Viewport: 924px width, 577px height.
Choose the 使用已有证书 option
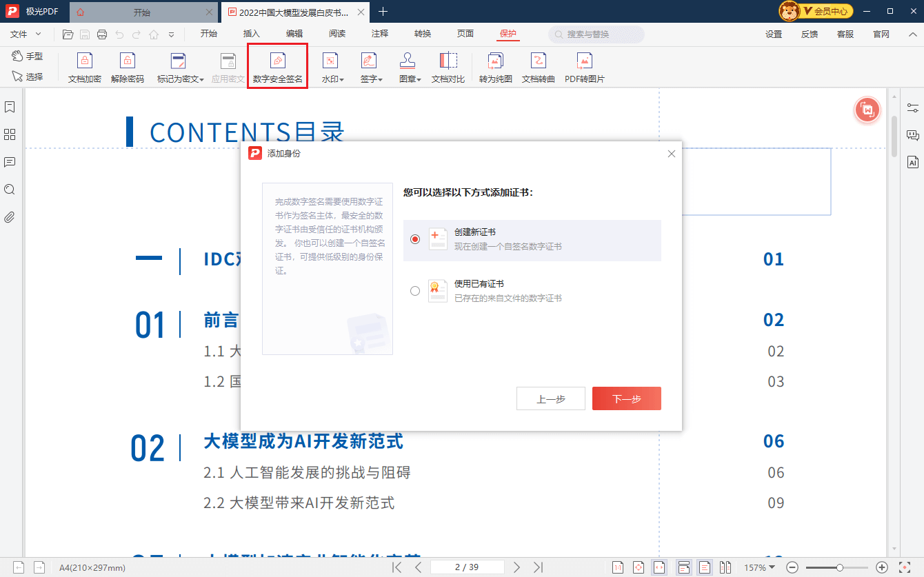coord(414,290)
